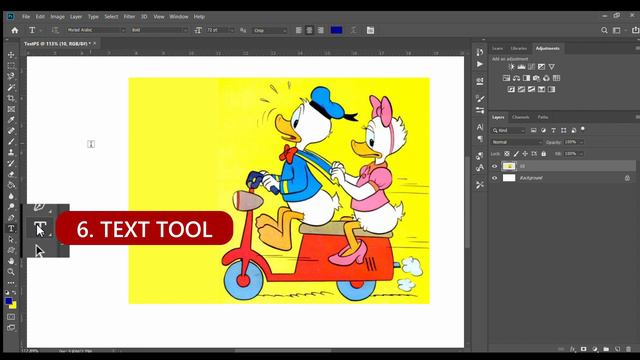Right align text button

point(321,30)
